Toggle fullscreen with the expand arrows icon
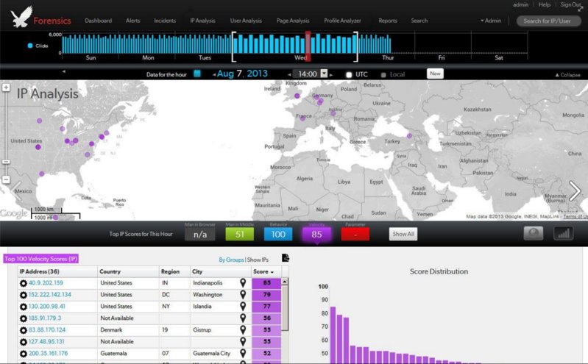 [581, 8]
